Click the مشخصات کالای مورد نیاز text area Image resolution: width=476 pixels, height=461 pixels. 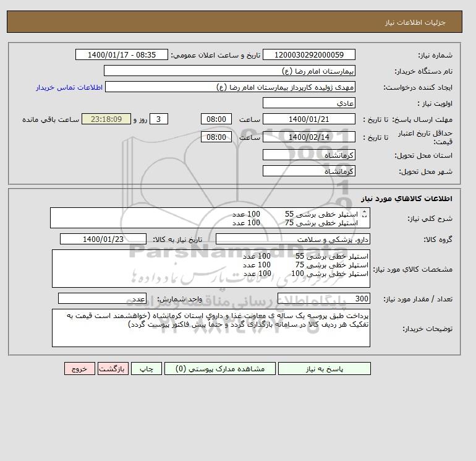pyautogui.click(x=211, y=269)
